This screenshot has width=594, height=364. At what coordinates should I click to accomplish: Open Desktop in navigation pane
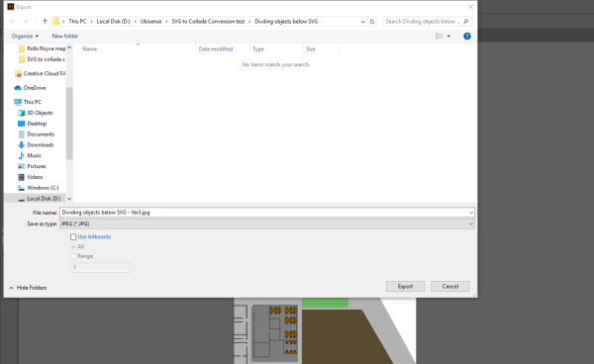33,124
